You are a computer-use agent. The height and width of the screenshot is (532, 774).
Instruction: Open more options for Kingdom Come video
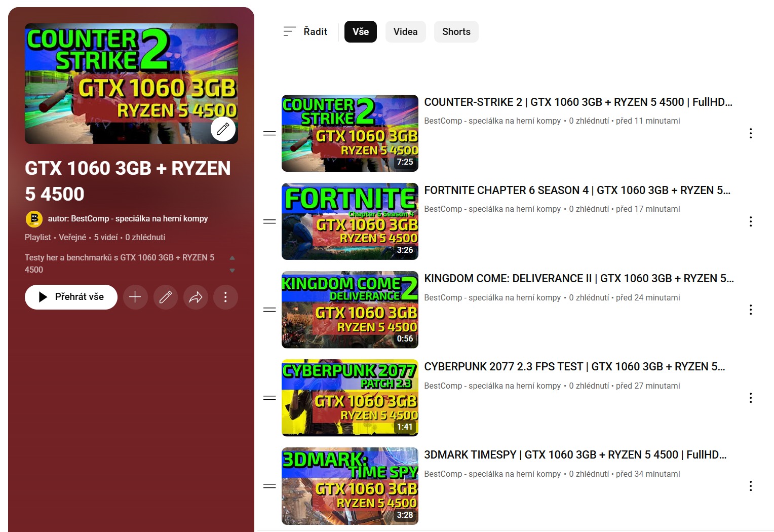point(751,310)
